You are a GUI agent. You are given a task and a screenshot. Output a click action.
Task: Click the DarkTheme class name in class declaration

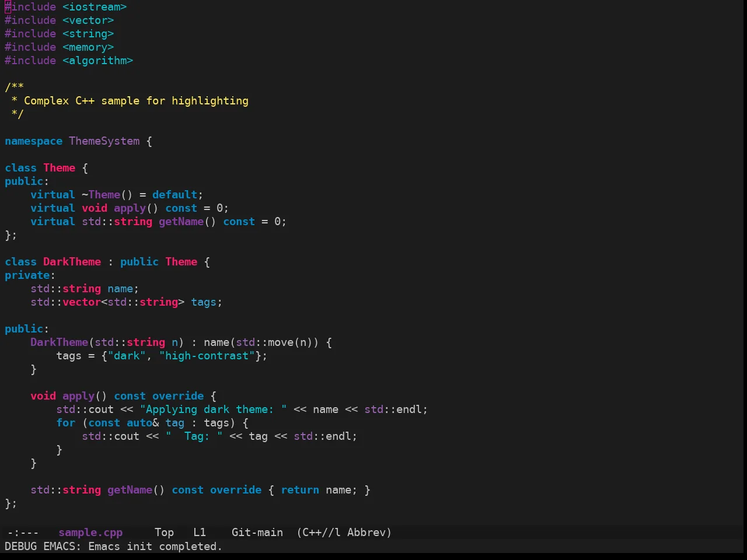click(72, 262)
